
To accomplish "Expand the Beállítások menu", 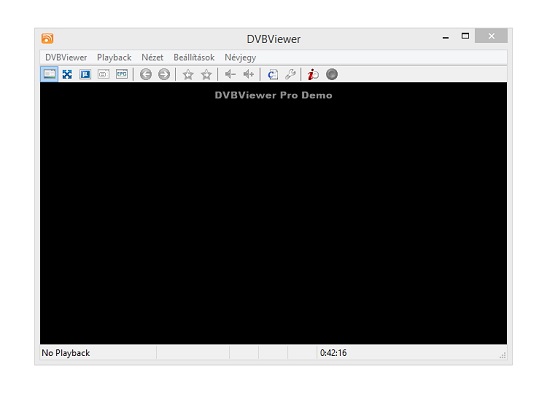I will point(194,58).
